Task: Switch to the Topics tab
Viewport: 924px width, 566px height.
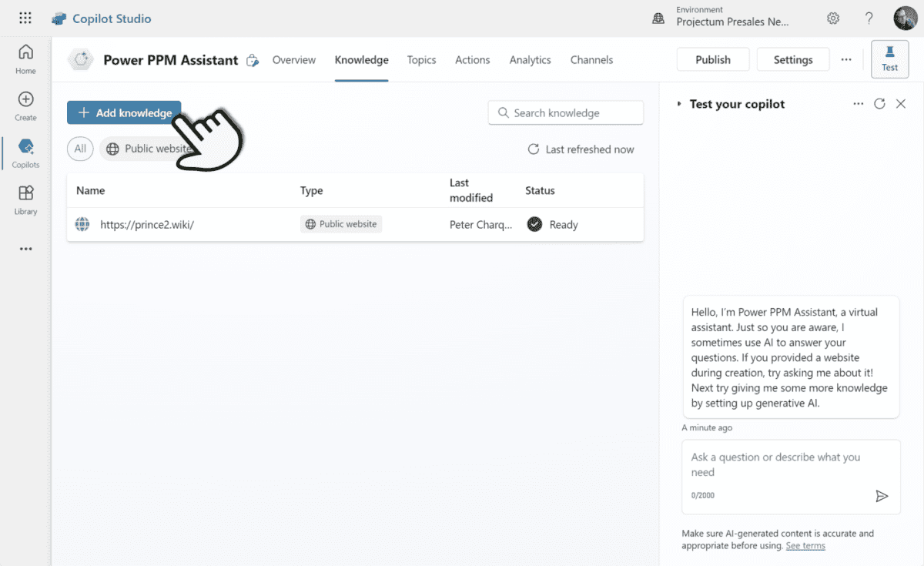Action: pos(421,60)
